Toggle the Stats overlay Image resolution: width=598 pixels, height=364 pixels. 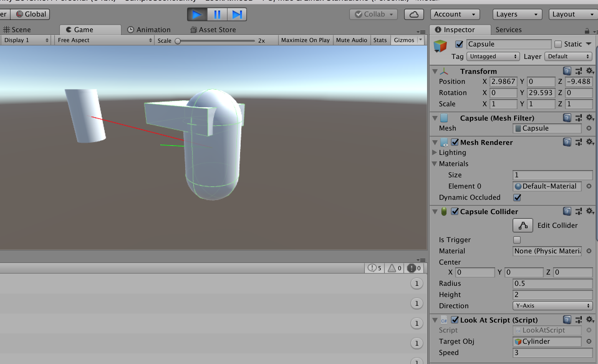[380, 40]
